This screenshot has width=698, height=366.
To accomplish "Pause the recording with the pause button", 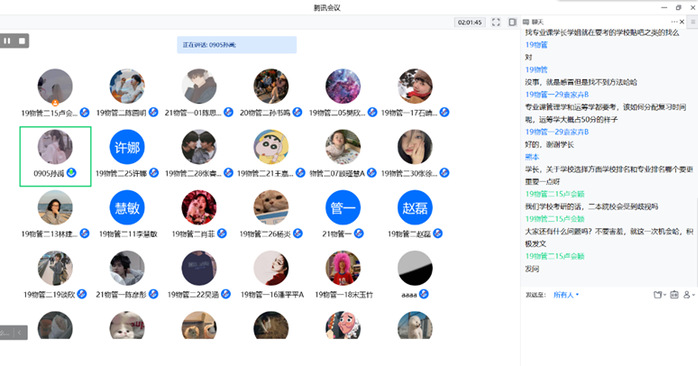I will [x=7, y=41].
